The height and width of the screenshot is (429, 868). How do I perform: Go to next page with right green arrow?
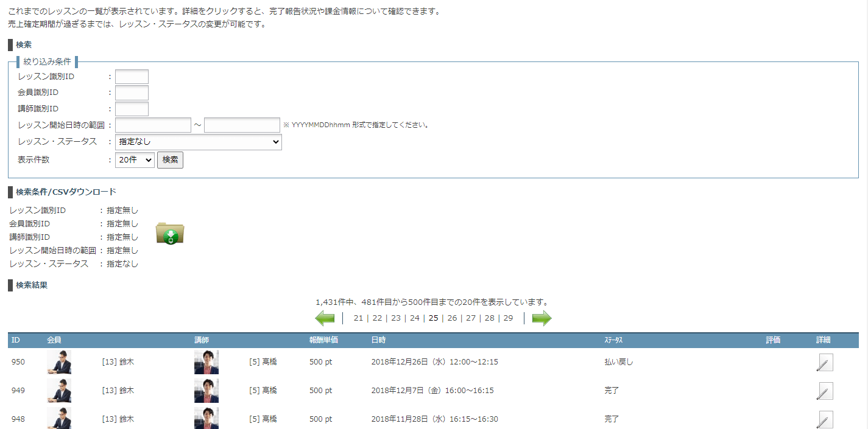click(542, 318)
